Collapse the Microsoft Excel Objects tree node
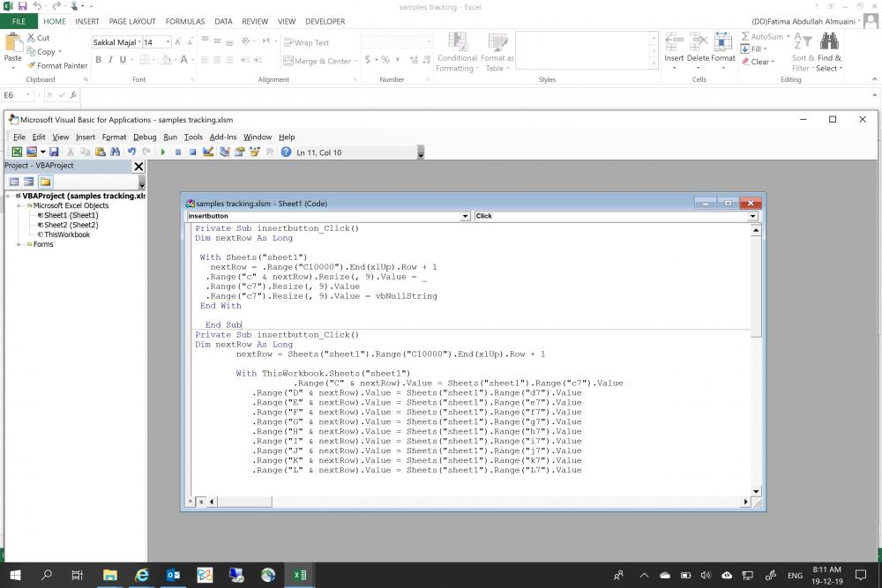The height and width of the screenshot is (588, 882). (19, 205)
